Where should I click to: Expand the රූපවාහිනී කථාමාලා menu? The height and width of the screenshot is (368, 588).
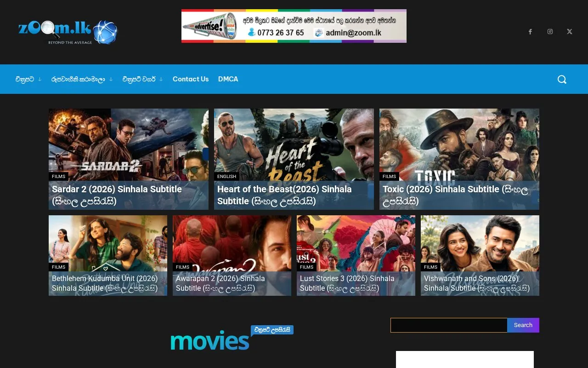[x=82, y=79]
